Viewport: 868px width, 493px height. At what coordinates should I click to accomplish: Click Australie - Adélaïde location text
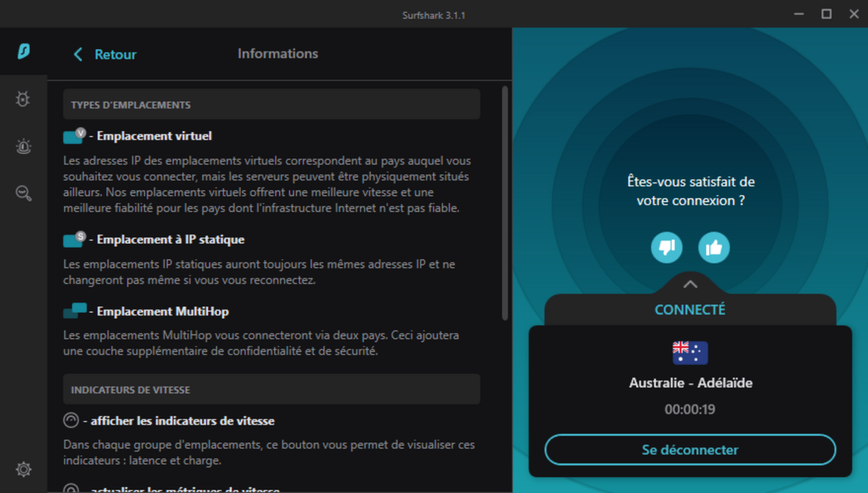691,383
